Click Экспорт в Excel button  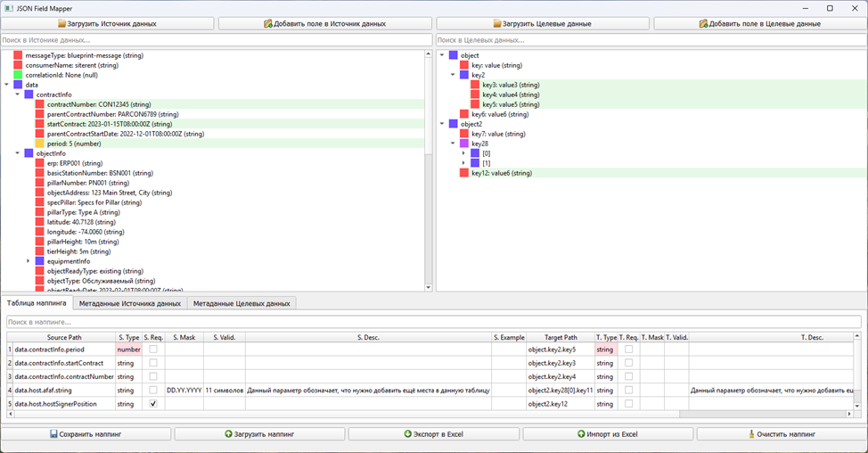pyautogui.click(x=434, y=434)
